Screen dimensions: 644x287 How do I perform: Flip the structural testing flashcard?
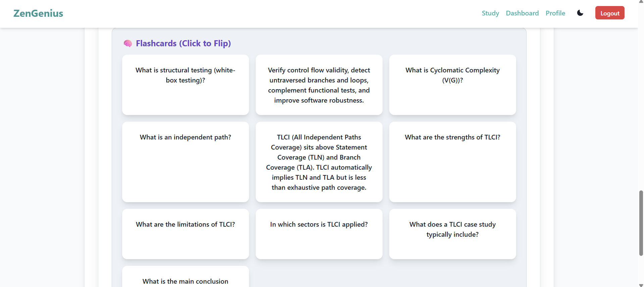click(x=186, y=85)
